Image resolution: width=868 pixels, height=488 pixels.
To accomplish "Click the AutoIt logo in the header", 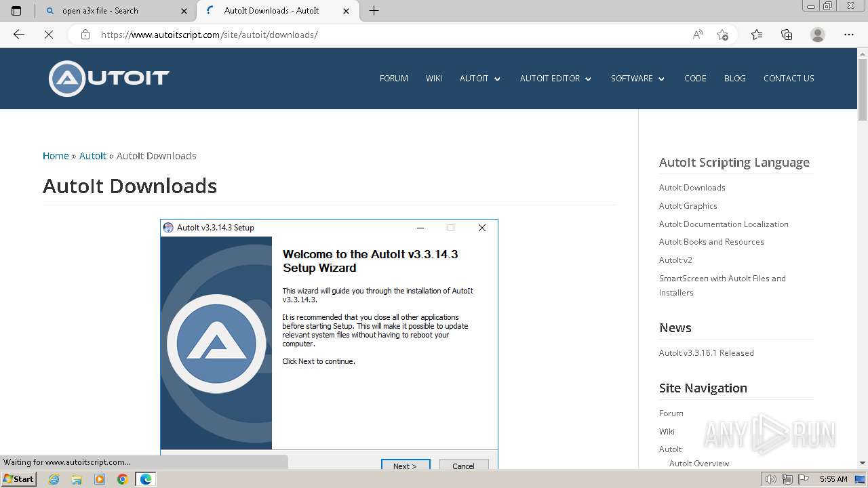I will click(109, 79).
